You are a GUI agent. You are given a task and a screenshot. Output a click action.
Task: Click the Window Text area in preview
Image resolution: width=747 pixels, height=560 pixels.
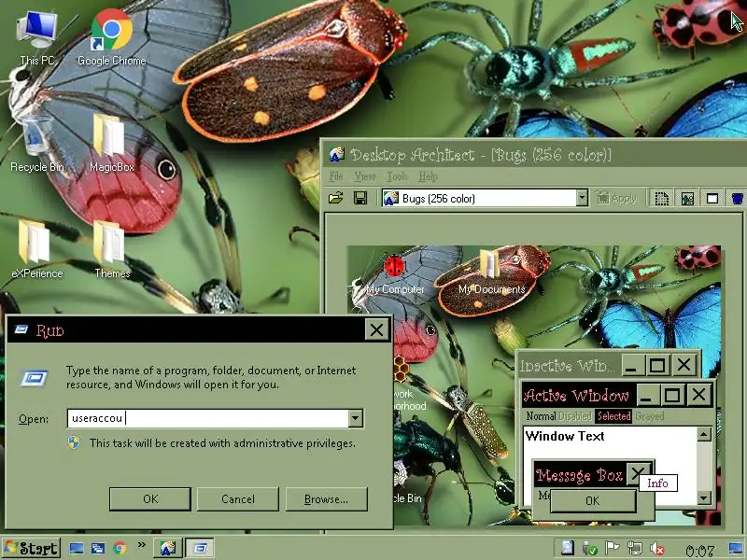click(x=565, y=436)
